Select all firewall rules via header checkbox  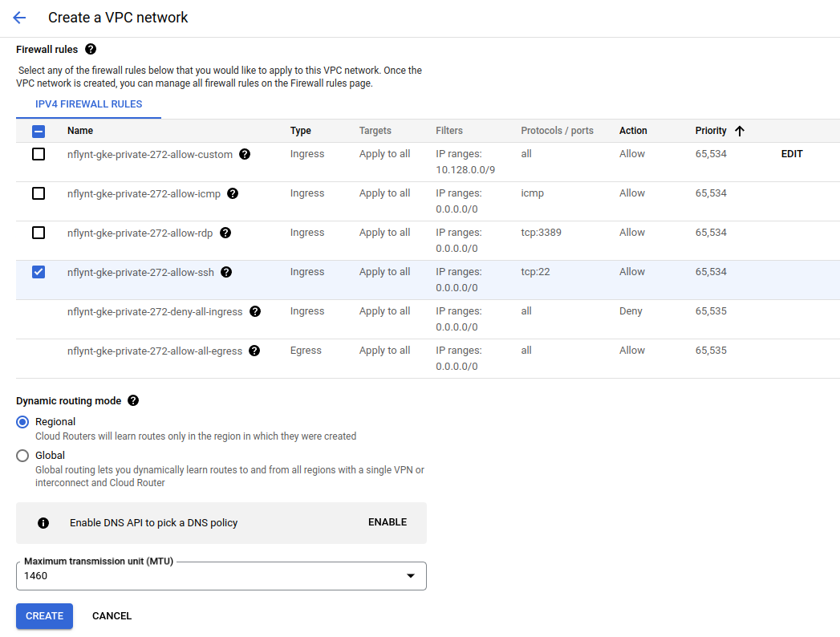click(x=38, y=130)
